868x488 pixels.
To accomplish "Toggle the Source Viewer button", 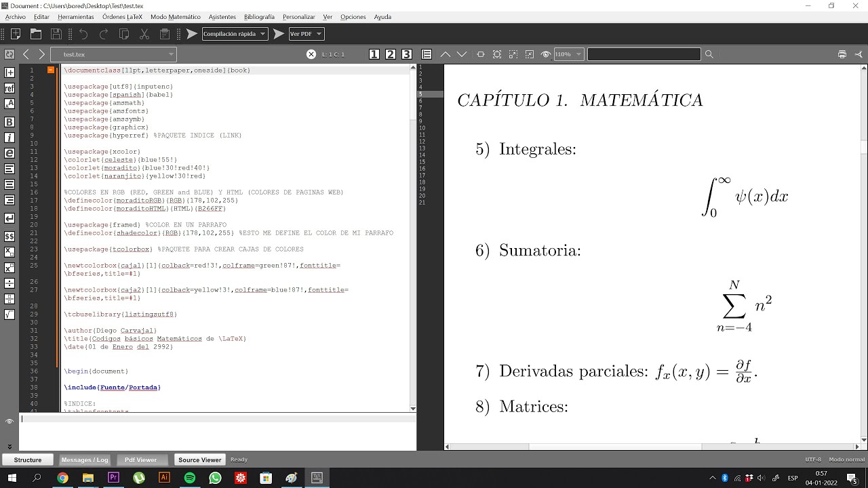I will point(200,460).
